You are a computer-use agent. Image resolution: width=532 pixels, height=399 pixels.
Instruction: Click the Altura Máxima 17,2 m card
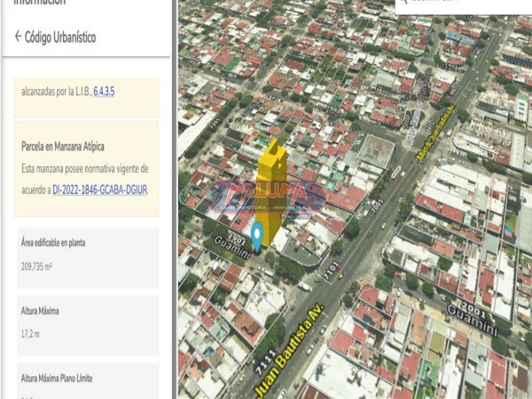(x=88, y=325)
